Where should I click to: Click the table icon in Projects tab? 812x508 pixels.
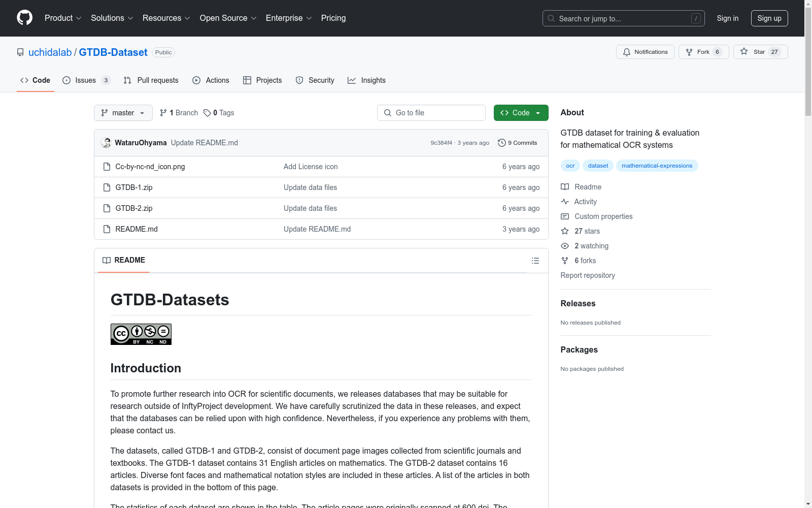click(x=247, y=80)
